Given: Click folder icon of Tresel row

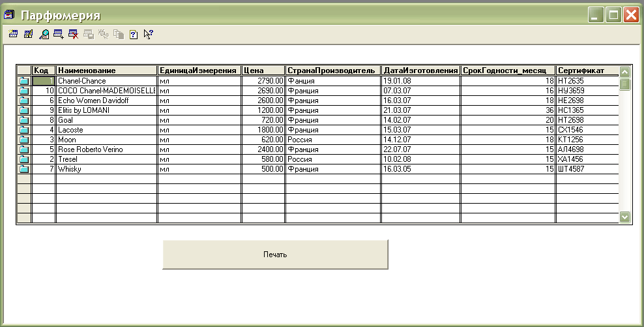Looking at the screenshot, I should pos(24,159).
